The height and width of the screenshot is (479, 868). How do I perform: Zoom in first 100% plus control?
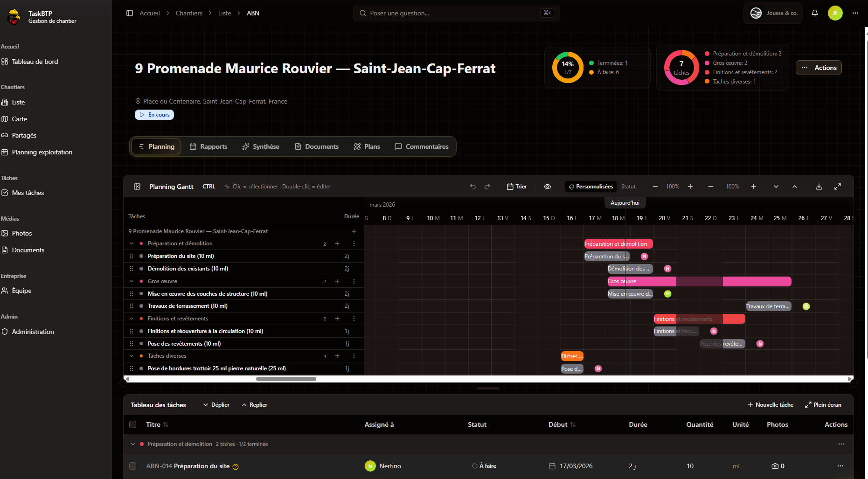pyautogui.click(x=690, y=187)
